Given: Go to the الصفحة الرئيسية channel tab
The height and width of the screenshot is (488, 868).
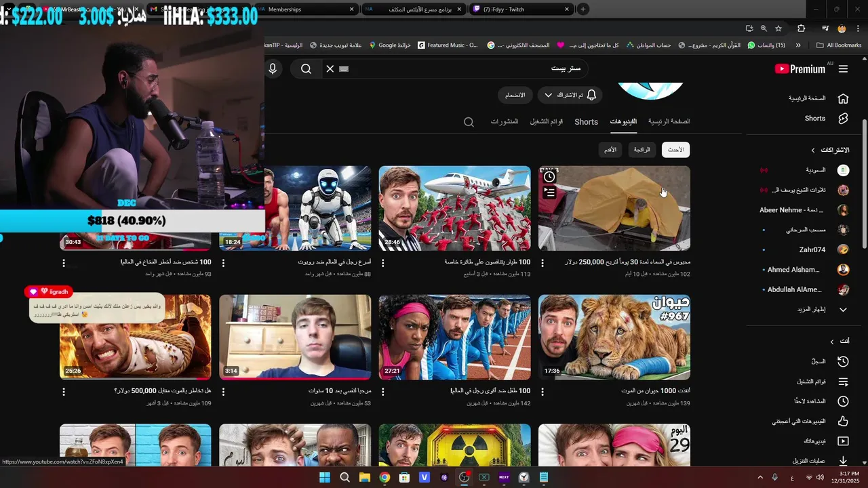Looking at the screenshot, I should (x=669, y=121).
